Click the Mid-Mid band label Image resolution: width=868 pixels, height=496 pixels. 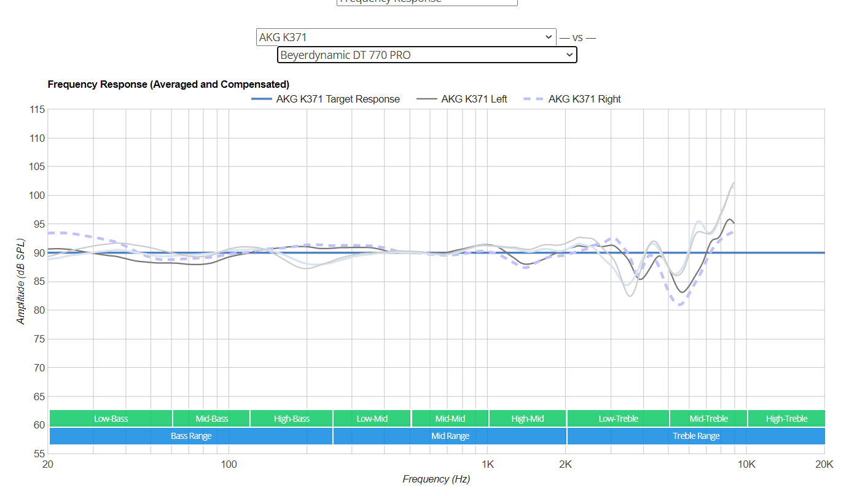click(450, 419)
